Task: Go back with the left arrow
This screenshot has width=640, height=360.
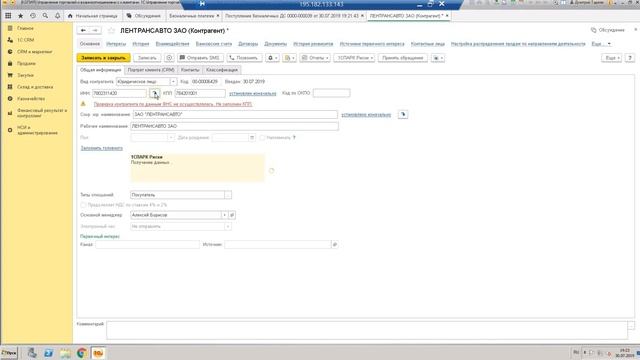Action: tap(83, 30)
